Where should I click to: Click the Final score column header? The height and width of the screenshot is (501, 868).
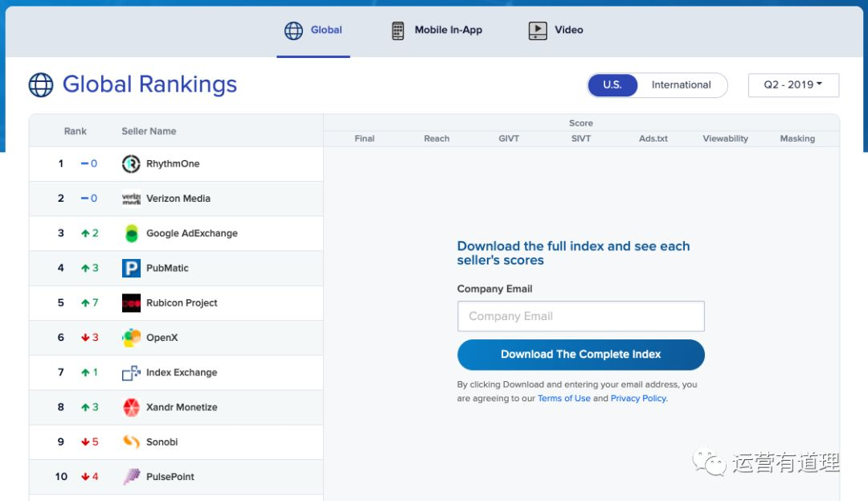coord(364,138)
